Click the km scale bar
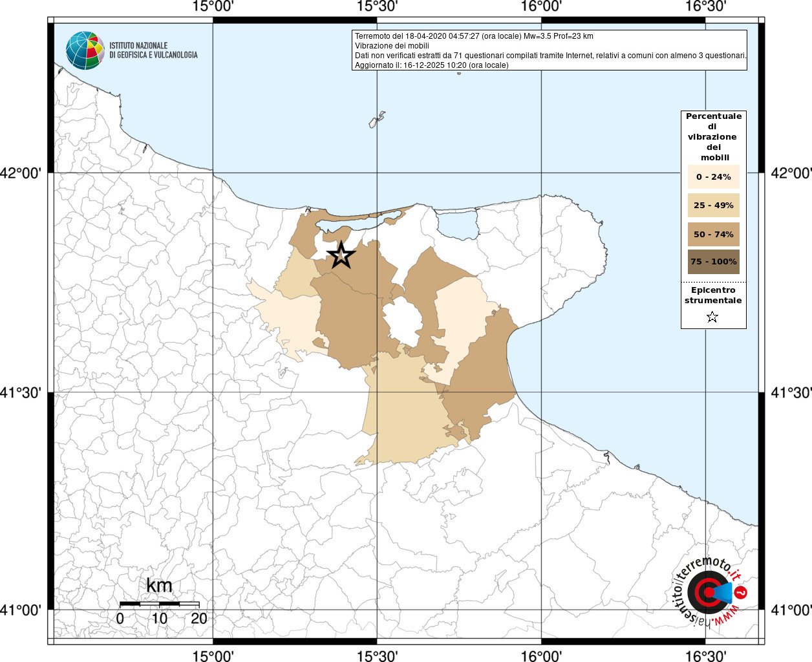Image resolution: width=812 pixels, height=662 pixels. (x=159, y=604)
